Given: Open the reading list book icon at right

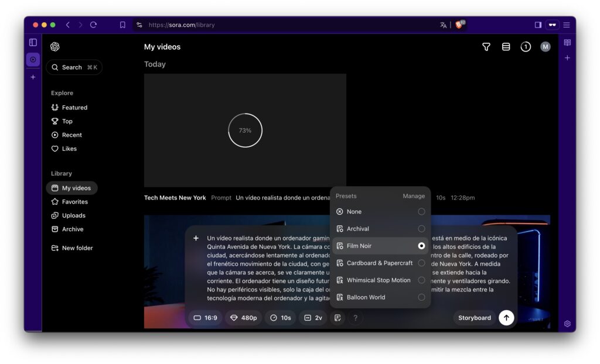Looking at the screenshot, I should point(567,43).
